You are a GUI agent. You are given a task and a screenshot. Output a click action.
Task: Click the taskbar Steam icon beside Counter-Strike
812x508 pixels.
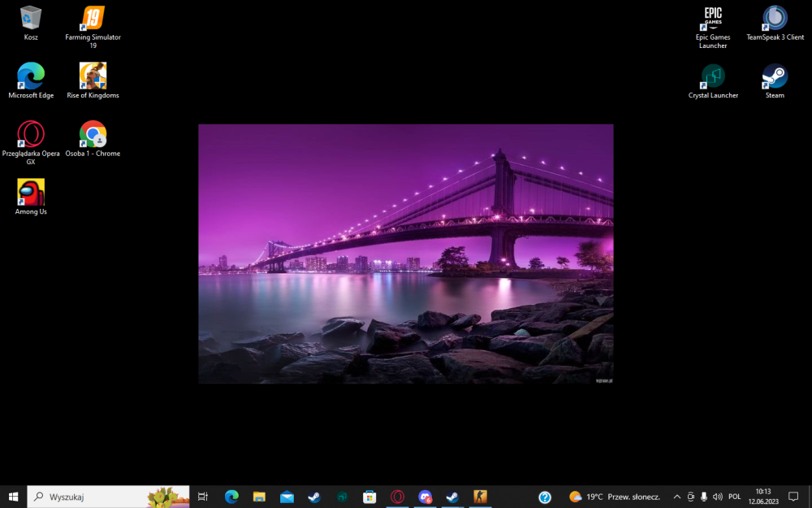coord(452,497)
